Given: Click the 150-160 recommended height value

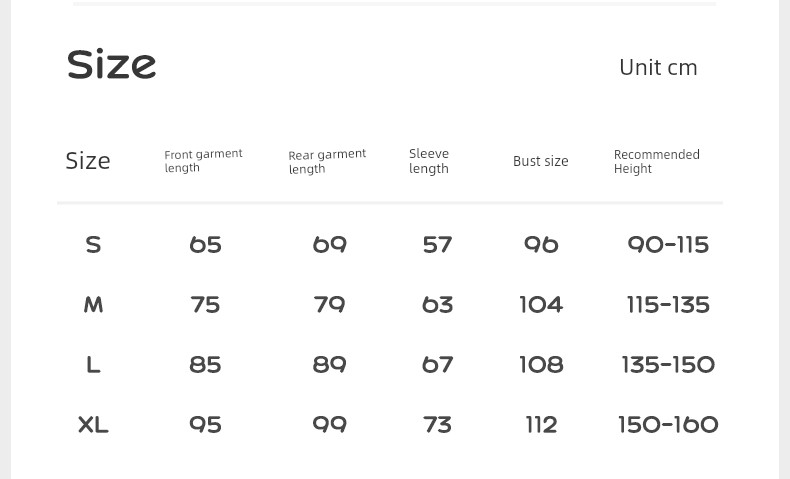Looking at the screenshot, I should 668,425.
